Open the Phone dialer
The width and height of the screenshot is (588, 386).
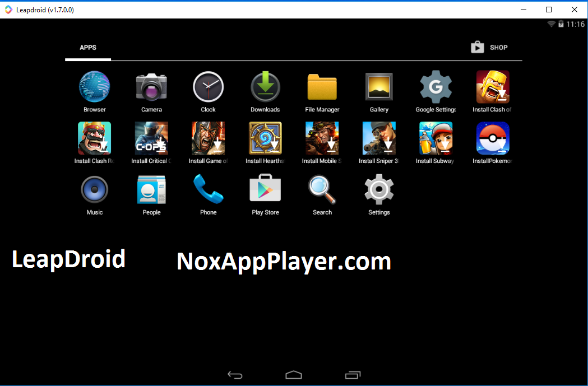click(208, 189)
